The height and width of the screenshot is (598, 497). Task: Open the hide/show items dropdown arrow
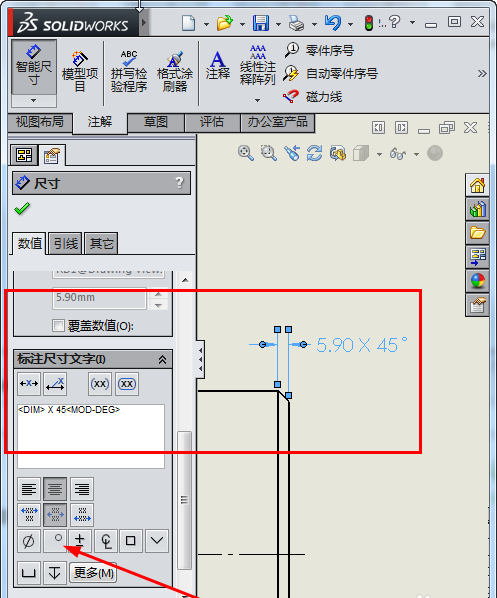416,154
